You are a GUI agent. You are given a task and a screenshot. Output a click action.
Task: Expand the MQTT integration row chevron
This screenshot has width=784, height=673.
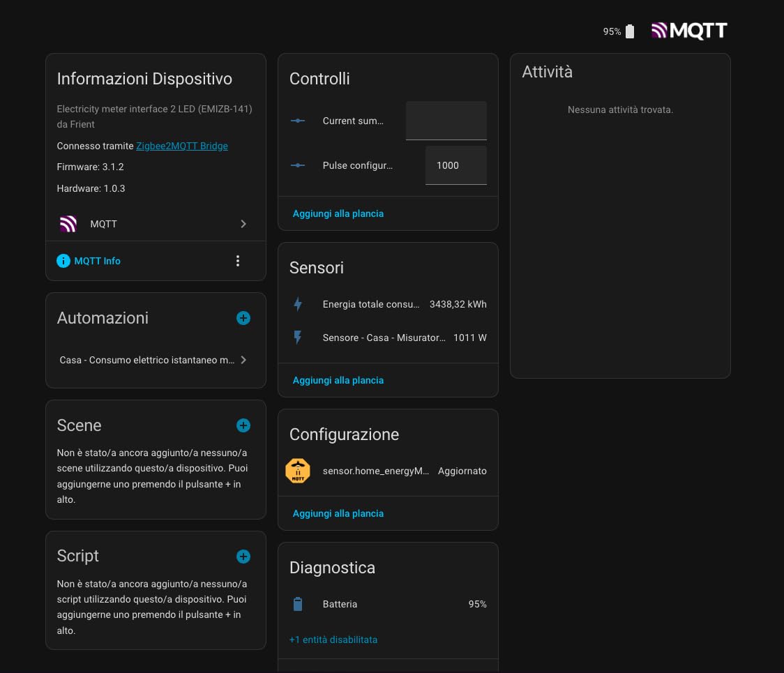[x=243, y=224]
